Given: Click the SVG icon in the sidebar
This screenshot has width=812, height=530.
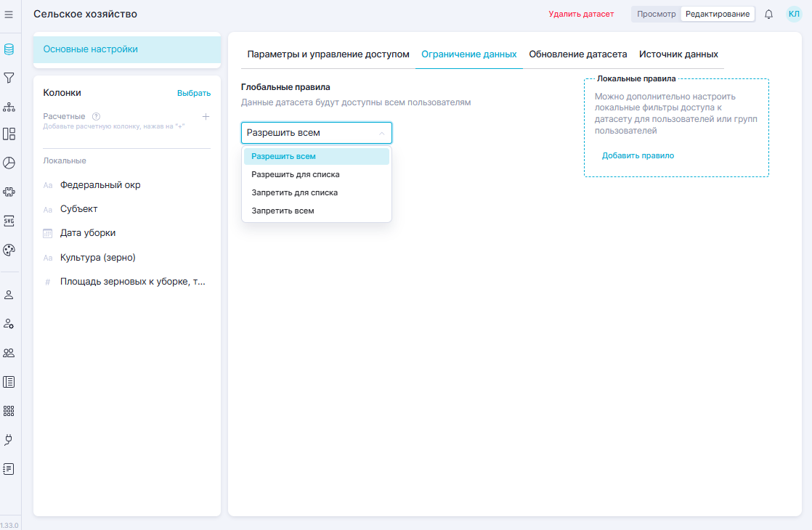Looking at the screenshot, I should click(9, 221).
